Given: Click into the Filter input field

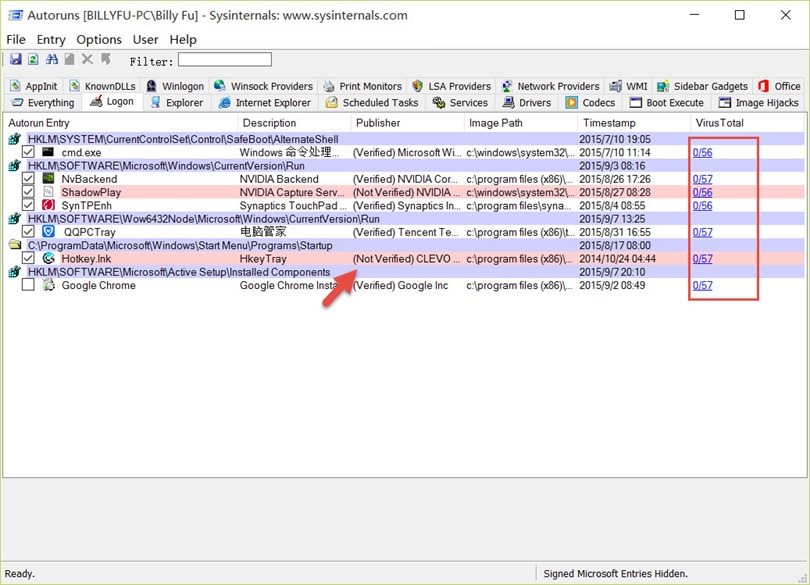Looking at the screenshot, I should point(225,59).
